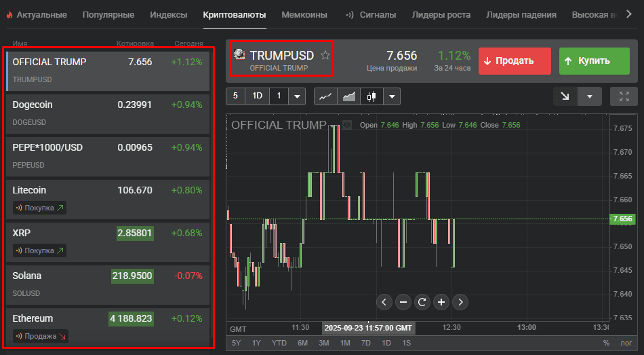Zoom out the chart with minus button
Screen dimensions: 644x355
[x=403, y=302]
